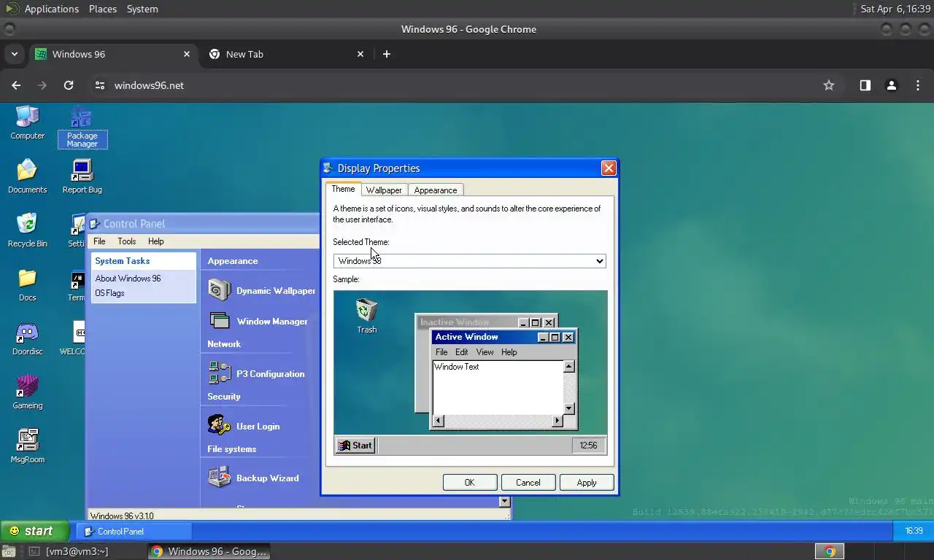The height and width of the screenshot is (560, 934).
Task: Go back in Chrome
Action: tap(16, 85)
